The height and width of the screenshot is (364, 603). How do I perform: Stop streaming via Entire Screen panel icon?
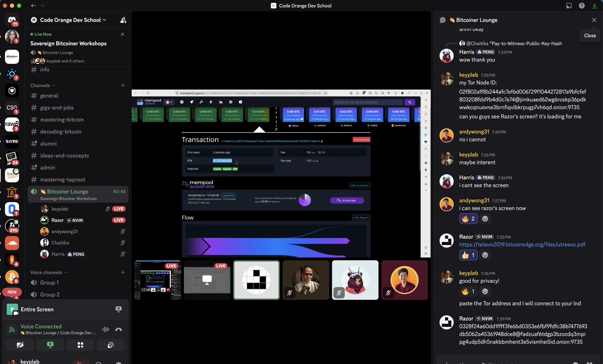point(119,309)
